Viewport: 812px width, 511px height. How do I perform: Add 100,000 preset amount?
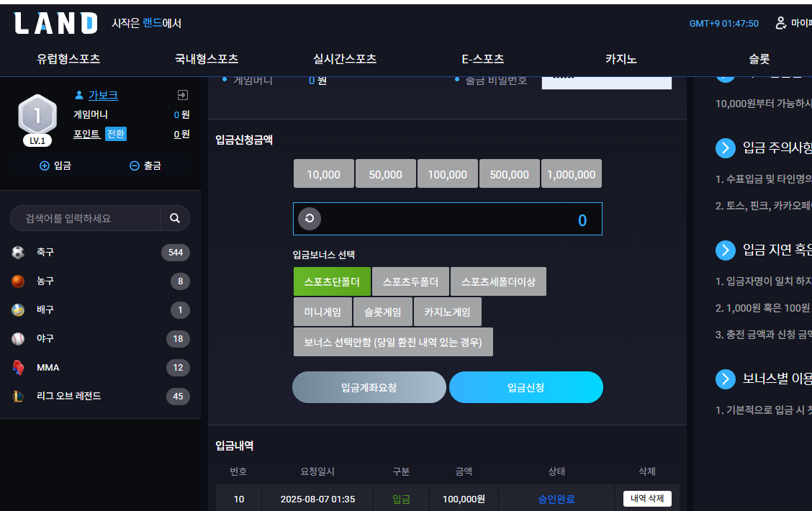(448, 174)
